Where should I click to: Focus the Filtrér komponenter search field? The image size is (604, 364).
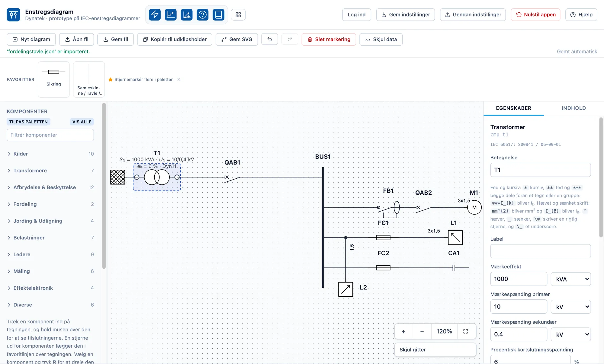click(50, 135)
